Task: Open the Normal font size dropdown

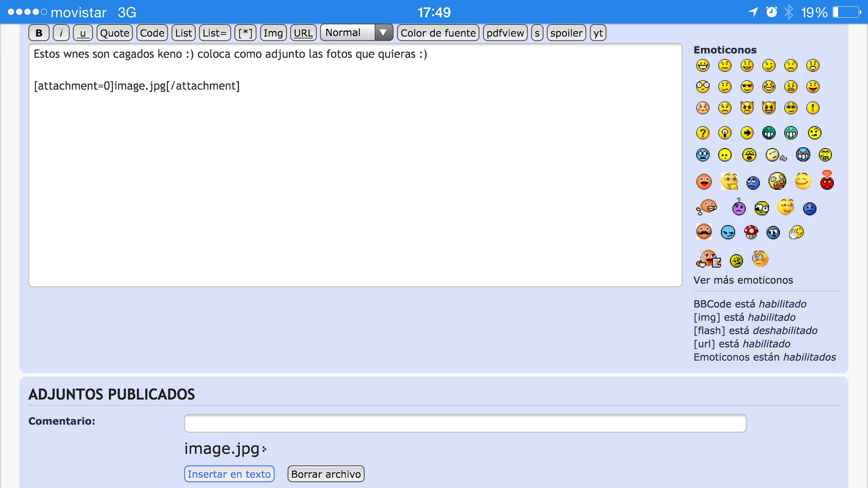Action: tap(356, 33)
